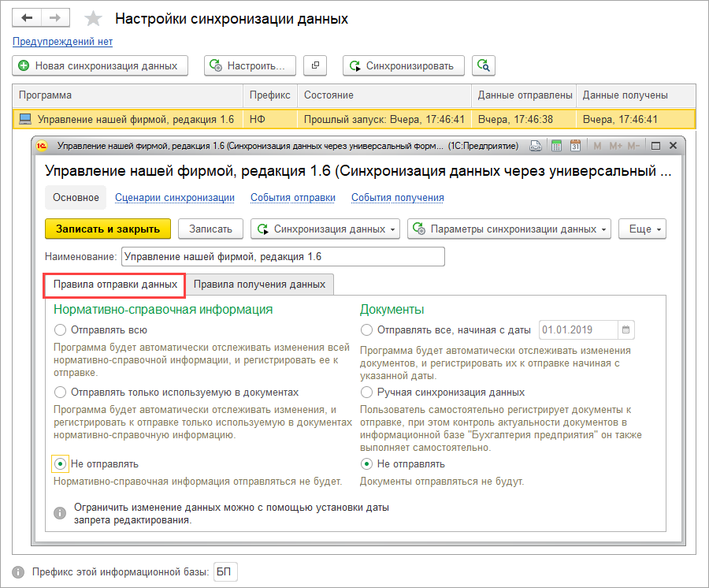Click the sync search icon button
Screen dimensions: 709x588
(x=484, y=65)
